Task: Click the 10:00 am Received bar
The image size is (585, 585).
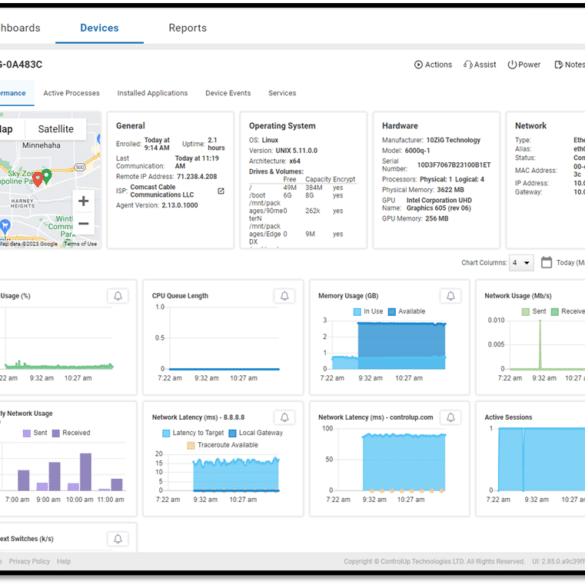Action: click(x=85, y=472)
